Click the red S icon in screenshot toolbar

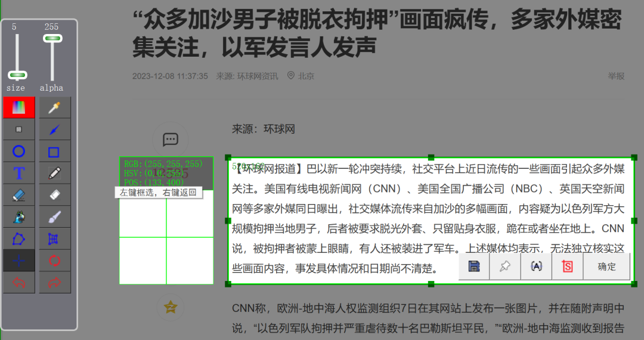[567, 266]
